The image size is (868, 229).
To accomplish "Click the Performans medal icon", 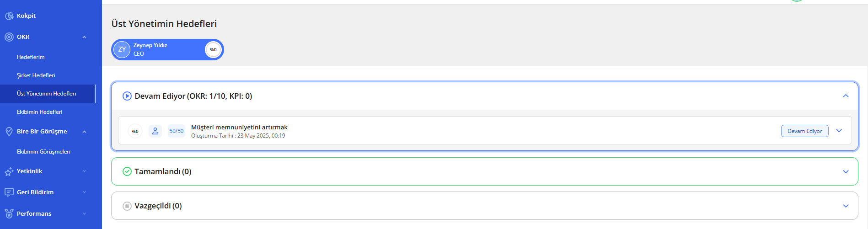I will (9, 214).
